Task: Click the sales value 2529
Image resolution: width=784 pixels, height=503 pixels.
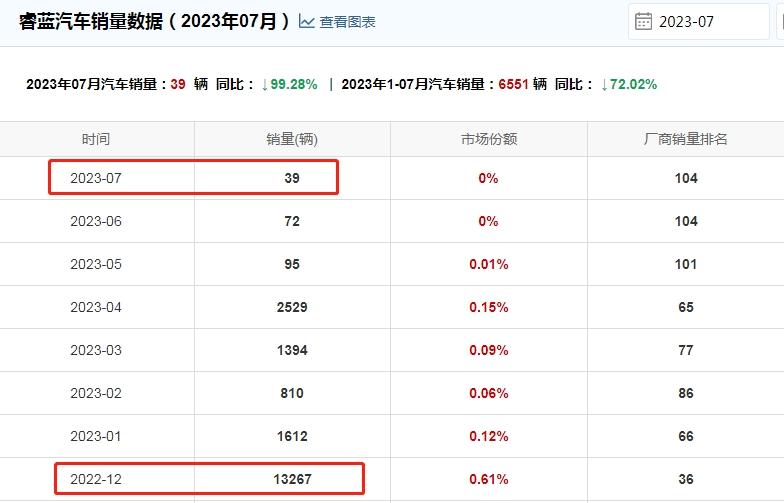Action: (292, 307)
